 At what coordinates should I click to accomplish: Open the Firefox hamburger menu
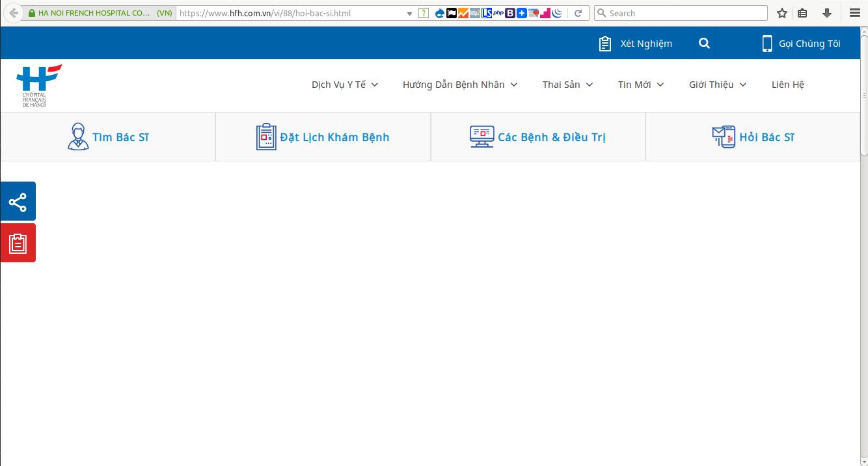tap(855, 13)
